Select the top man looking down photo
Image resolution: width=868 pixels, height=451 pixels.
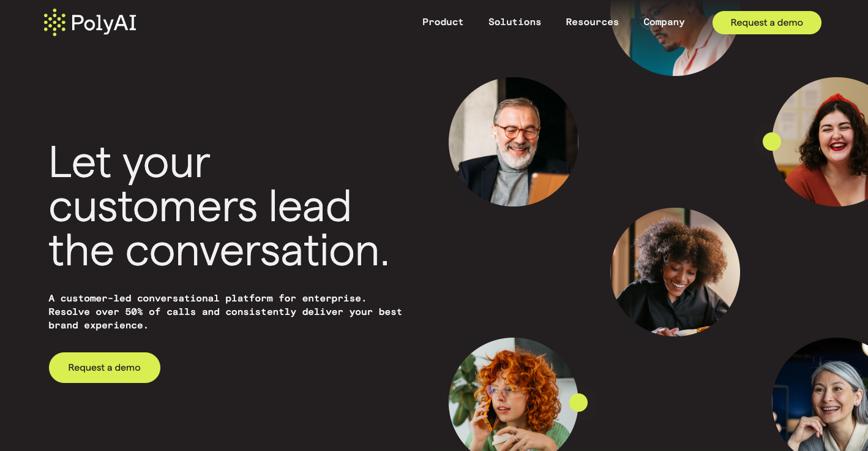click(675, 37)
